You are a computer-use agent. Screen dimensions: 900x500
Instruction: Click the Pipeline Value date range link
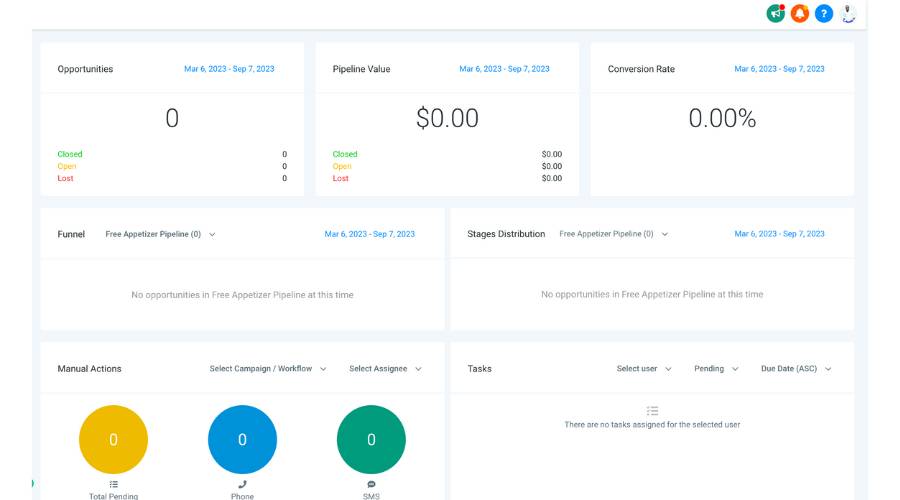(x=504, y=69)
